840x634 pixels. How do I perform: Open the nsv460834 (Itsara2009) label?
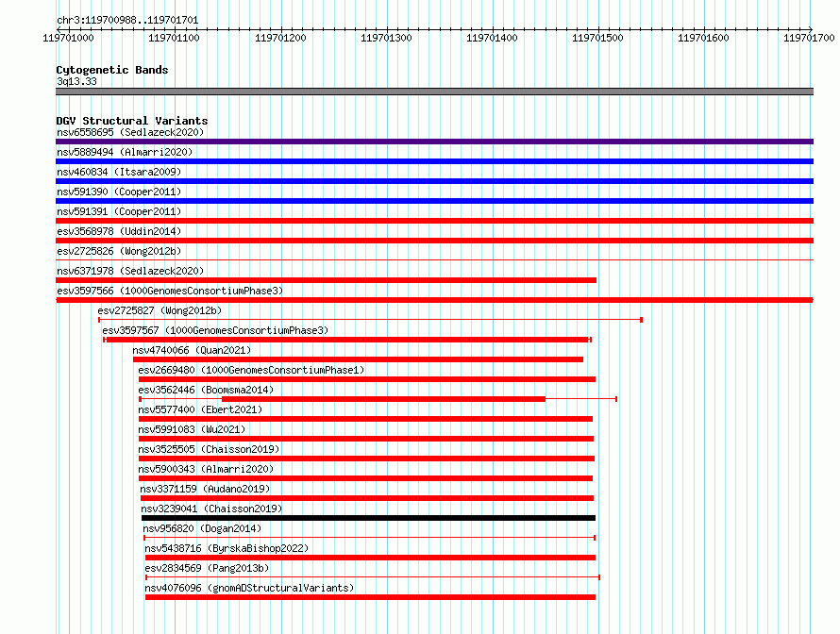(x=119, y=172)
